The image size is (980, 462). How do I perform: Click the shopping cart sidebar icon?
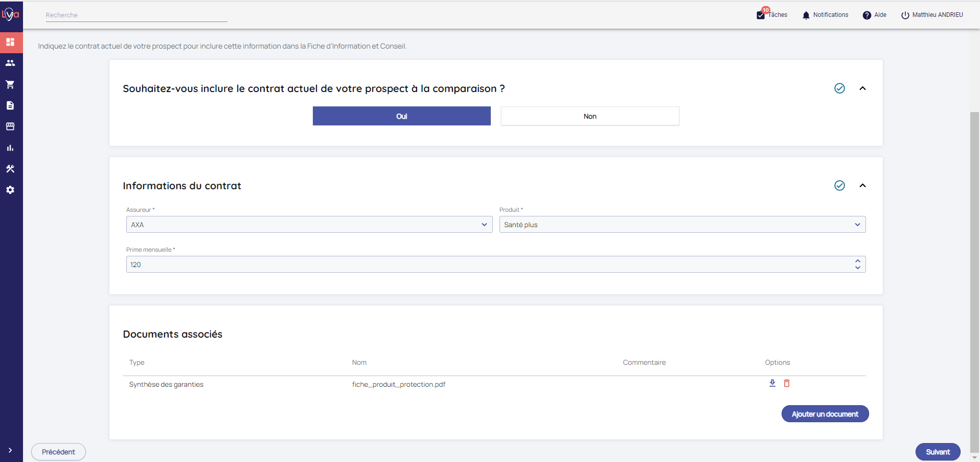(10, 84)
